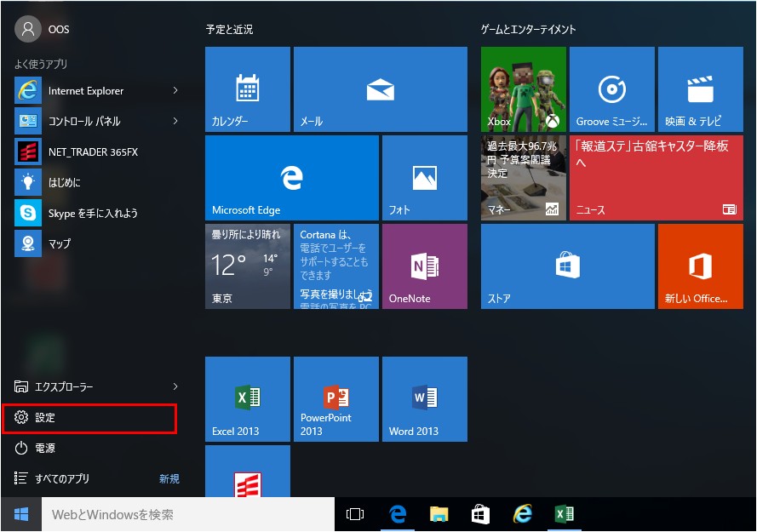Image resolution: width=757 pixels, height=532 pixels.
Task: Click the OOS user account avatar
Action: (x=28, y=29)
